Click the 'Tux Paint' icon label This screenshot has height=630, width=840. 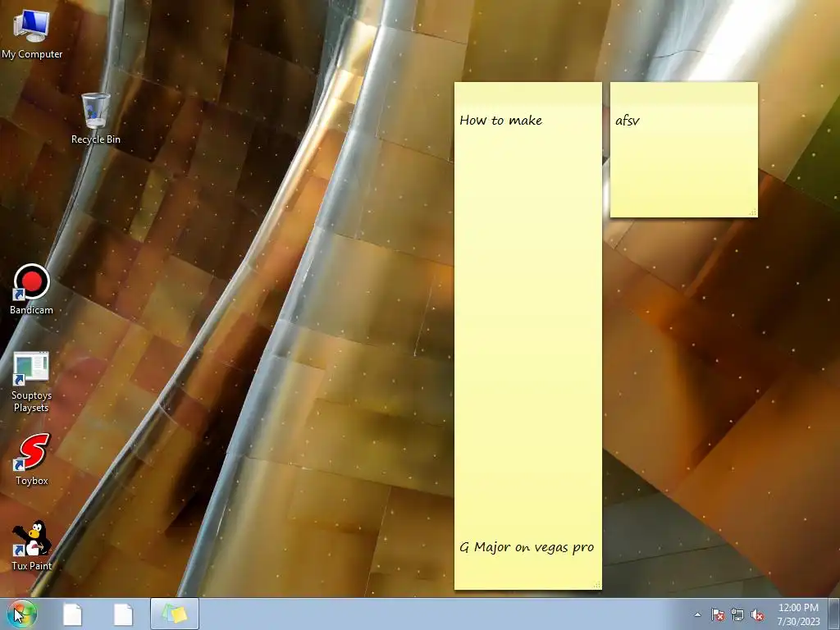point(32,566)
